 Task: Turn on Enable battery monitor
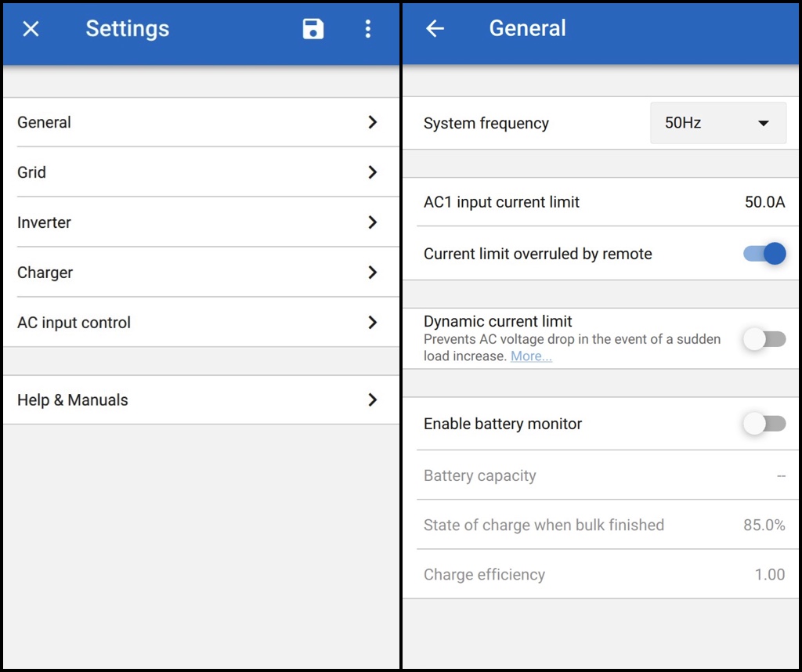(764, 424)
